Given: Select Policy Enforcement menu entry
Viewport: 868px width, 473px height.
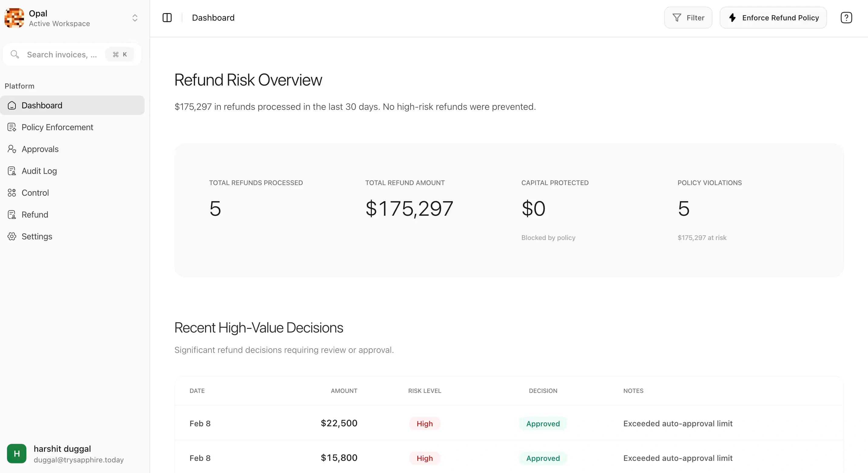Looking at the screenshot, I should pyautogui.click(x=57, y=127).
